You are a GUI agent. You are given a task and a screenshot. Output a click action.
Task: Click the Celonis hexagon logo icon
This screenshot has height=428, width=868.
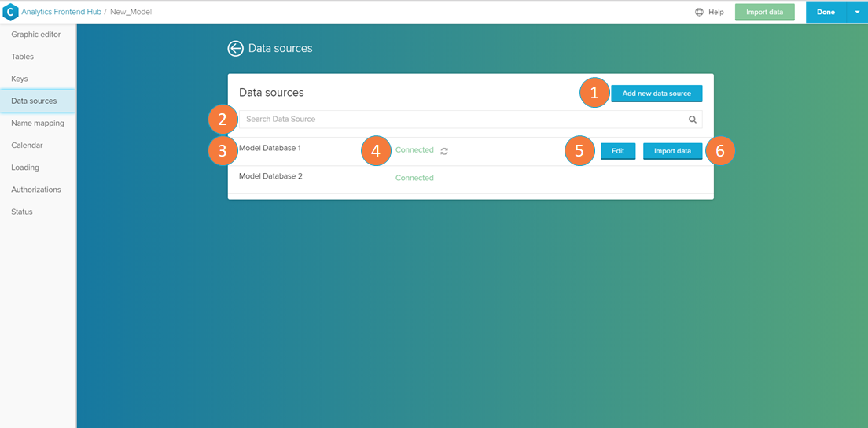coord(11,12)
